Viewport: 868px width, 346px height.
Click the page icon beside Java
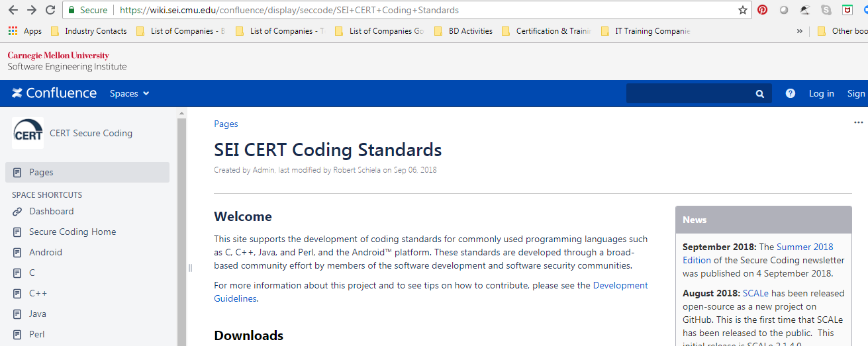click(17, 314)
